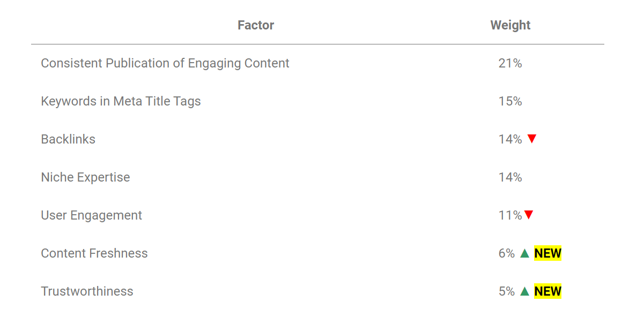Click the Niche Expertise factor label
The height and width of the screenshot is (309, 644).
[x=85, y=177]
